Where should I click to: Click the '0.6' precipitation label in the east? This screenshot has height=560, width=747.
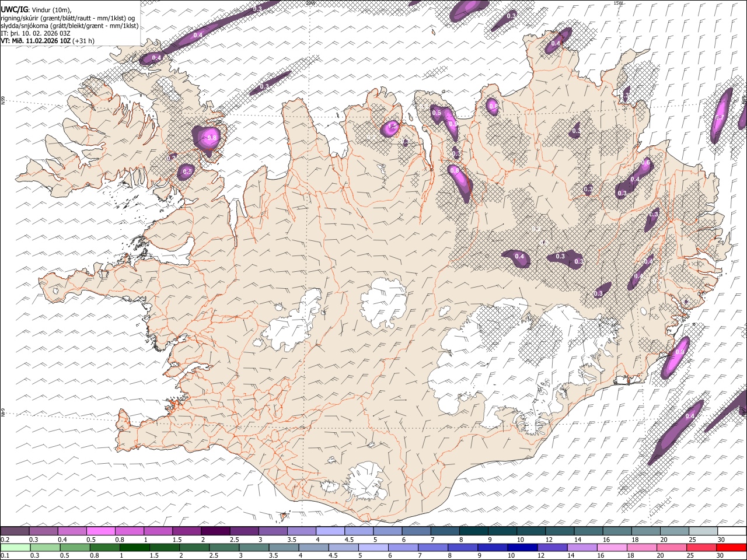pyautogui.click(x=645, y=162)
